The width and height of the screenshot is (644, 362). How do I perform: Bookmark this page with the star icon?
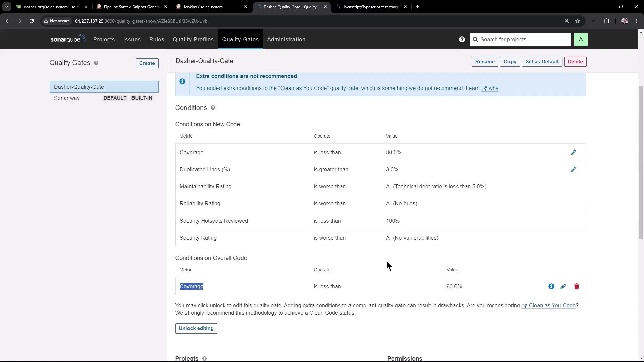(x=577, y=21)
